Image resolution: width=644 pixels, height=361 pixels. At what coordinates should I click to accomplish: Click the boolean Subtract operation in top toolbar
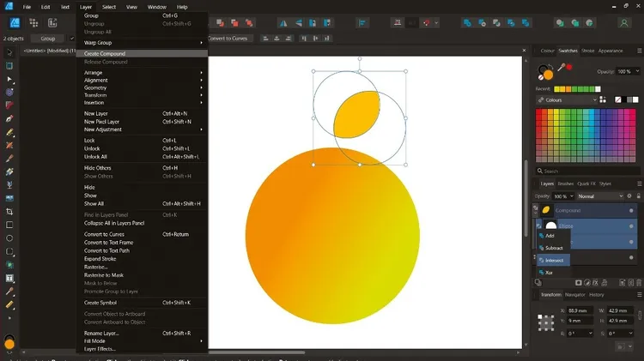pyautogui.click(x=482, y=23)
